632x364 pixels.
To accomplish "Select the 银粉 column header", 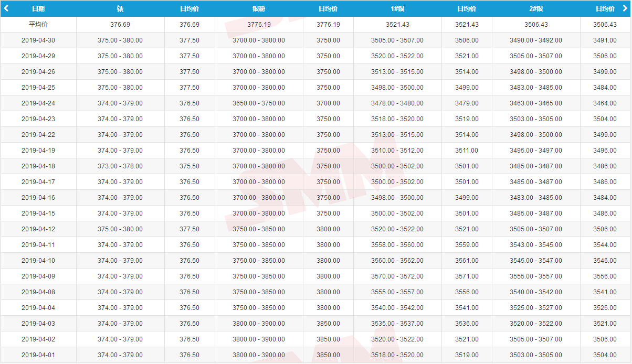I will pyautogui.click(x=259, y=9).
